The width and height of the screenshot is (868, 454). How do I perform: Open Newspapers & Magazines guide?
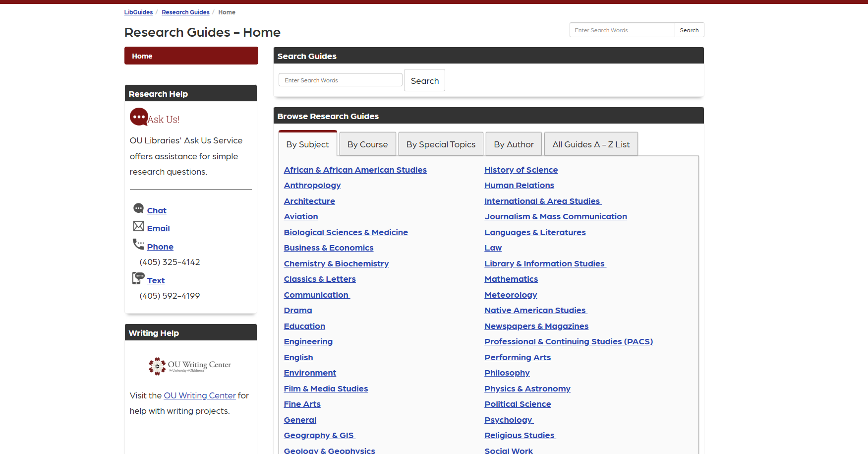tap(536, 326)
